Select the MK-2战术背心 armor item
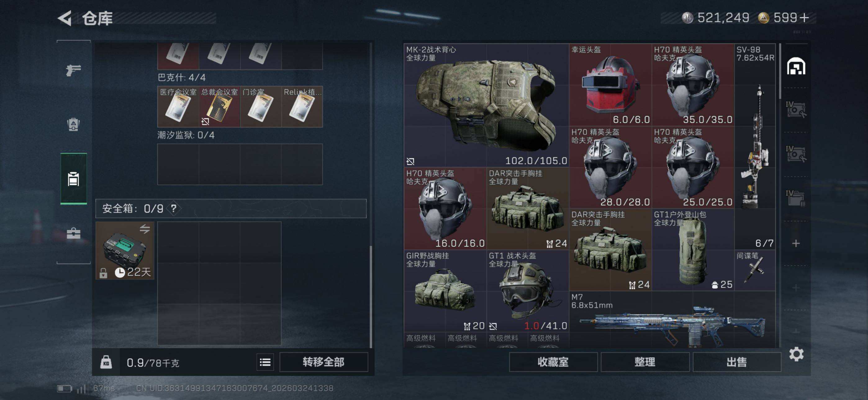The image size is (868, 400). tap(486, 105)
